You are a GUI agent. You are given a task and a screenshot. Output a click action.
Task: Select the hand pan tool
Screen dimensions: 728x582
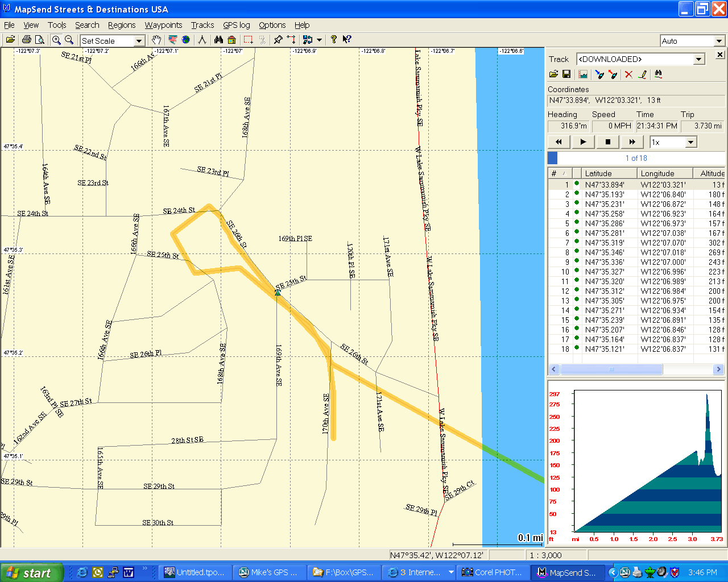pyautogui.click(x=156, y=40)
